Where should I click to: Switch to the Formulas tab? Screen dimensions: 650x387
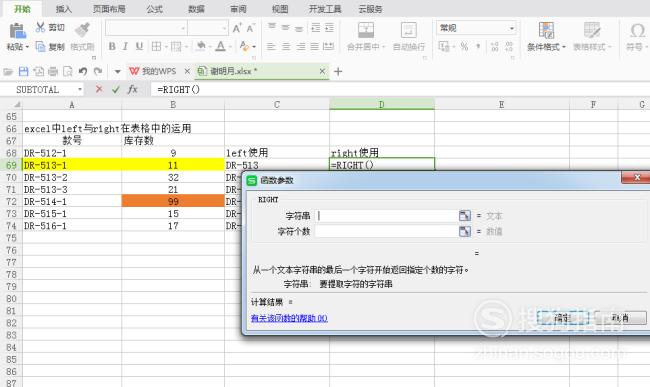pos(154,9)
